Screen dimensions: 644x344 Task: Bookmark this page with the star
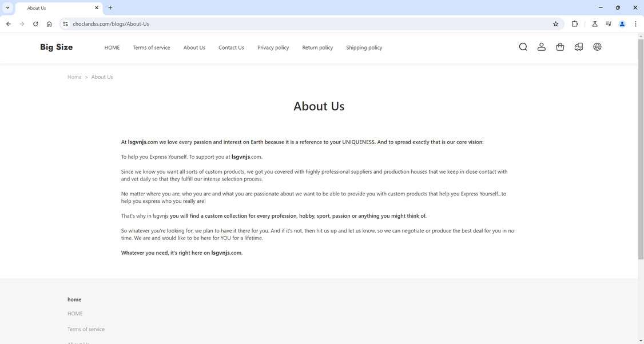coord(556,24)
